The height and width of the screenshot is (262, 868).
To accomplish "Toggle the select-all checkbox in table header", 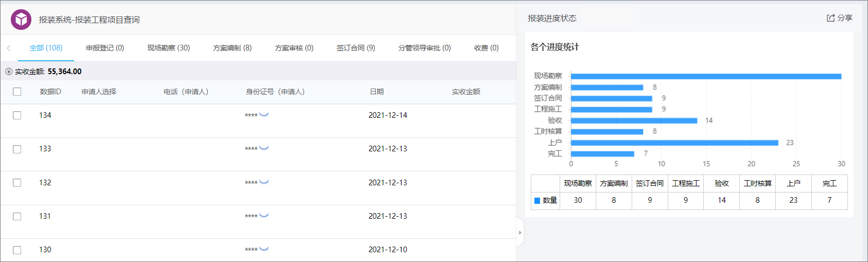I will click(x=17, y=92).
